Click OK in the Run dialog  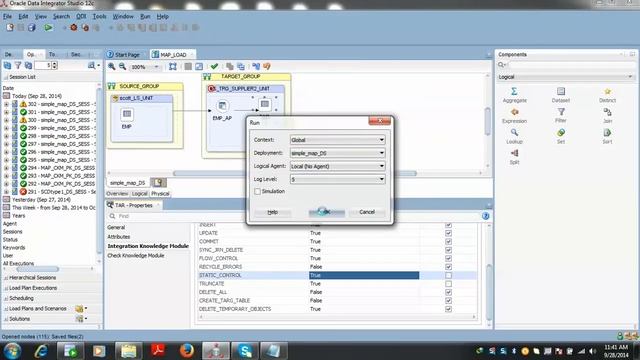pos(327,212)
